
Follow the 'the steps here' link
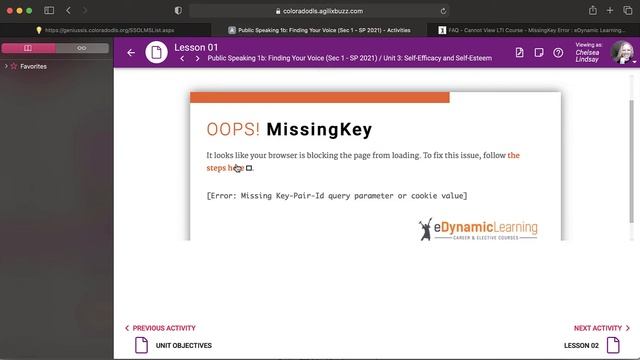(225, 168)
